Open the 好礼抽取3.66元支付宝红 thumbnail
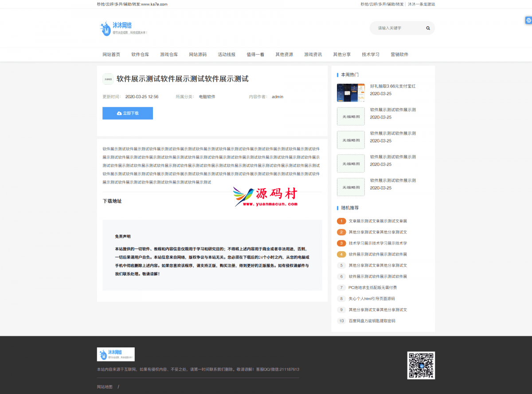Screen dimensions: 532x394 [351, 93]
